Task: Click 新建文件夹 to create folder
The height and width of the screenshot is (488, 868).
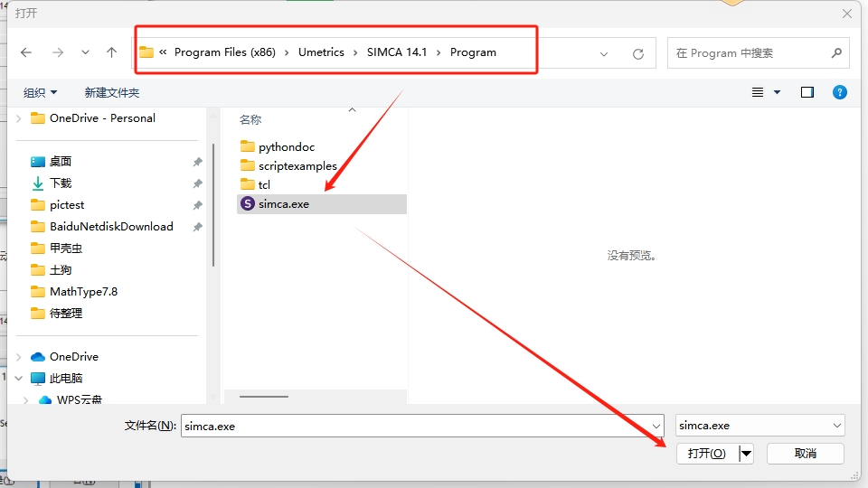Action: (x=111, y=92)
